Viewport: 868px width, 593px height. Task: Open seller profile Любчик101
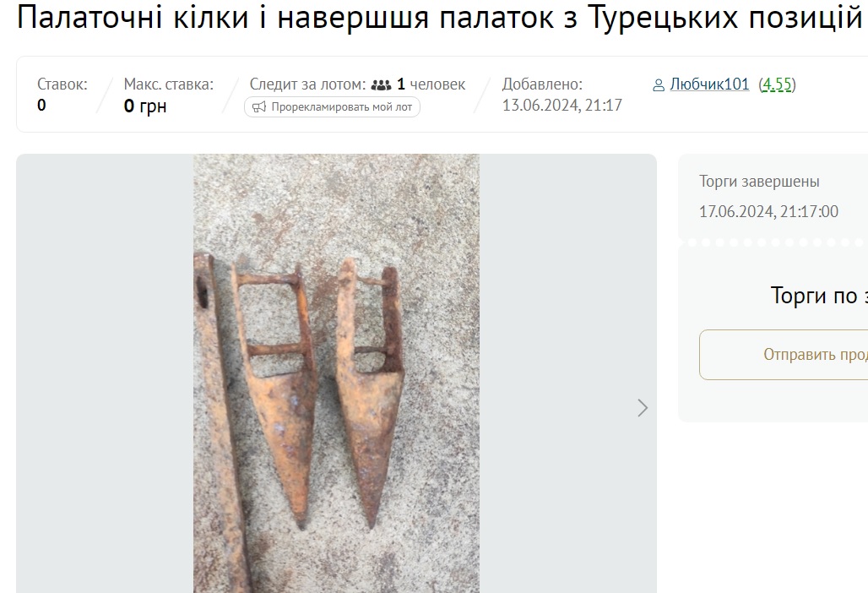click(x=709, y=84)
